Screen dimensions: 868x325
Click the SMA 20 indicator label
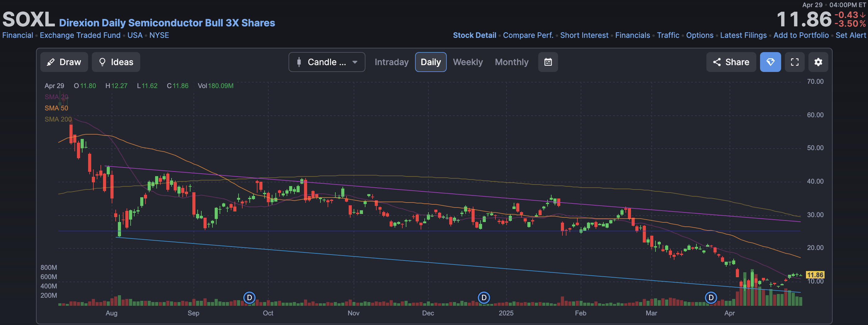[x=56, y=97]
